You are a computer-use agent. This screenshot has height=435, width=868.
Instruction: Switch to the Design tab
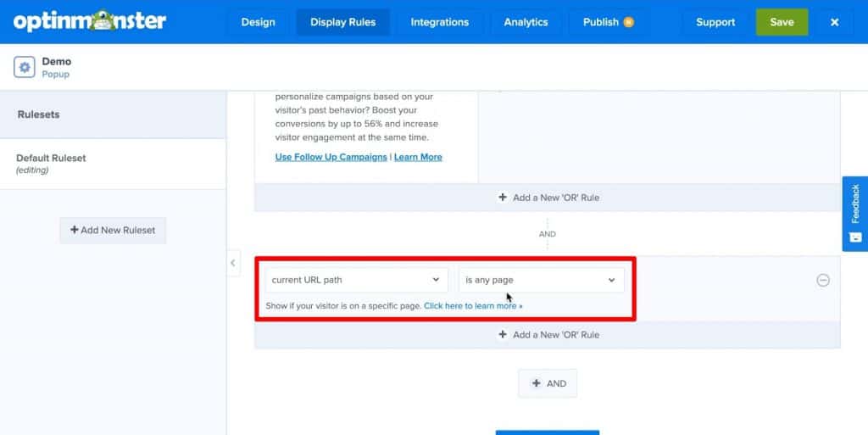258,22
